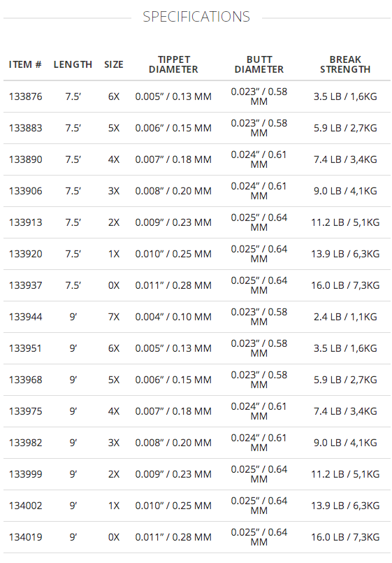Click item number 134019
The width and height of the screenshot is (392, 563).
tap(25, 537)
